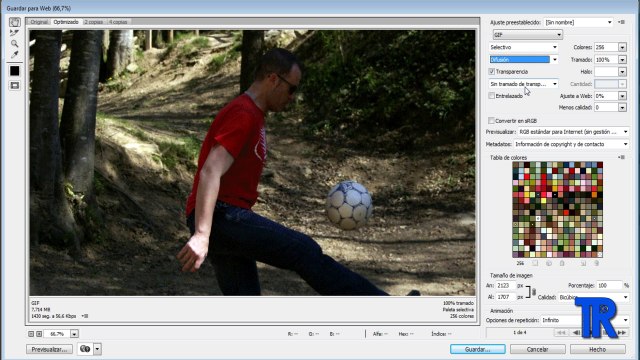
Task: Go to first animation frame
Action: tap(562, 333)
